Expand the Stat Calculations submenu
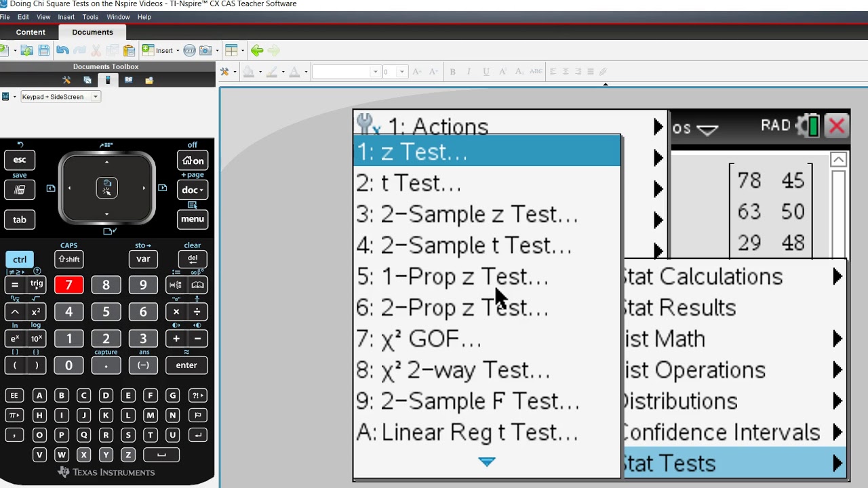This screenshot has height=488, width=868. (x=734, y=277)
